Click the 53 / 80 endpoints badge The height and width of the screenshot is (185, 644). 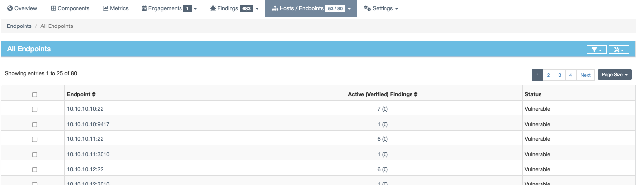coord(335,8)
